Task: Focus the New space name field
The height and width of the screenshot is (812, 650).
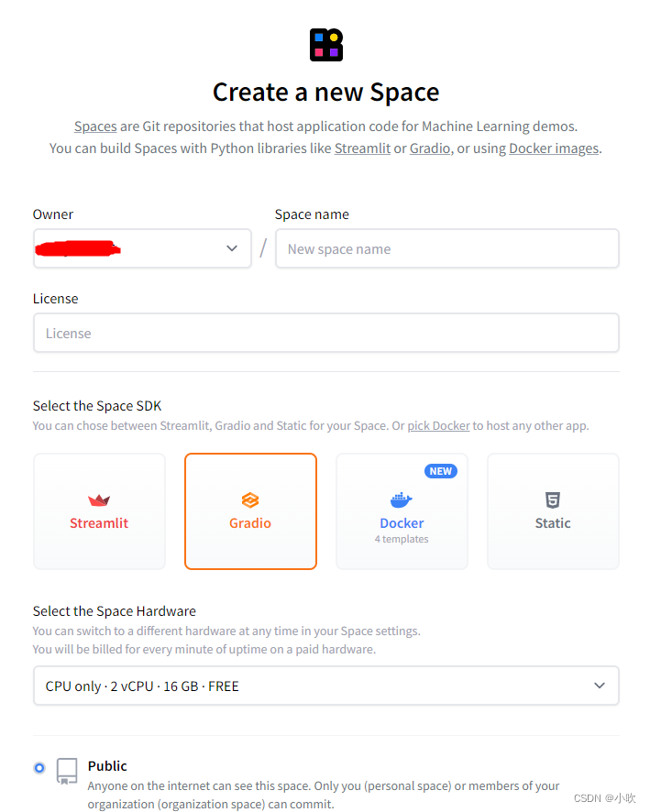Action: (x=447, y=248)
